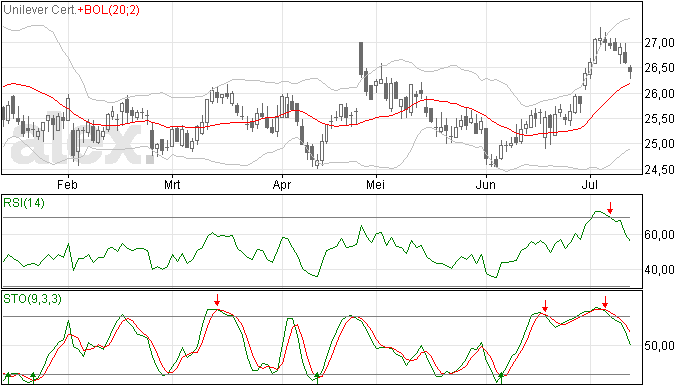
Task: Select the 'Jun' month label on time axis
Action: [486, 184]
